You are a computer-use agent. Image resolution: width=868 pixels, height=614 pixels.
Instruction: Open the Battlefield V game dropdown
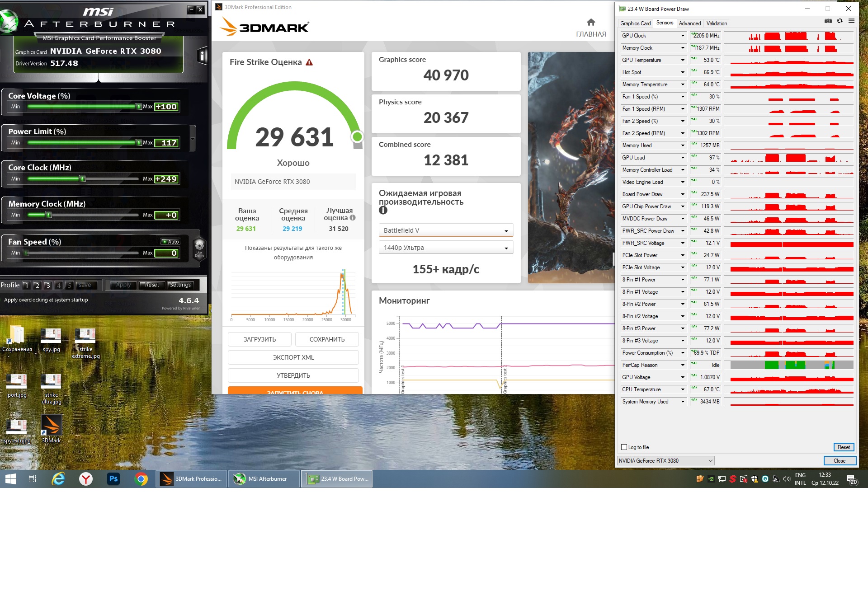445,230
